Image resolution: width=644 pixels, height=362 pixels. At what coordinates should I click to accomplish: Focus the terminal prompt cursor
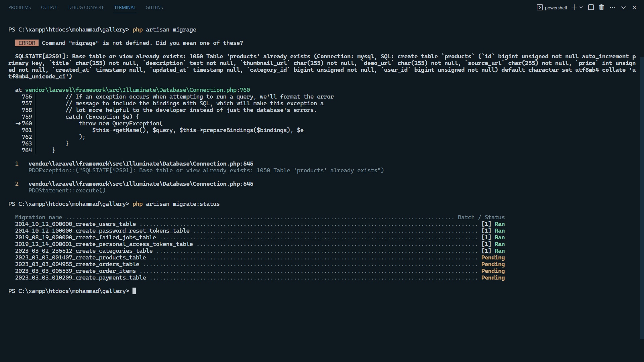coord(134,291)
